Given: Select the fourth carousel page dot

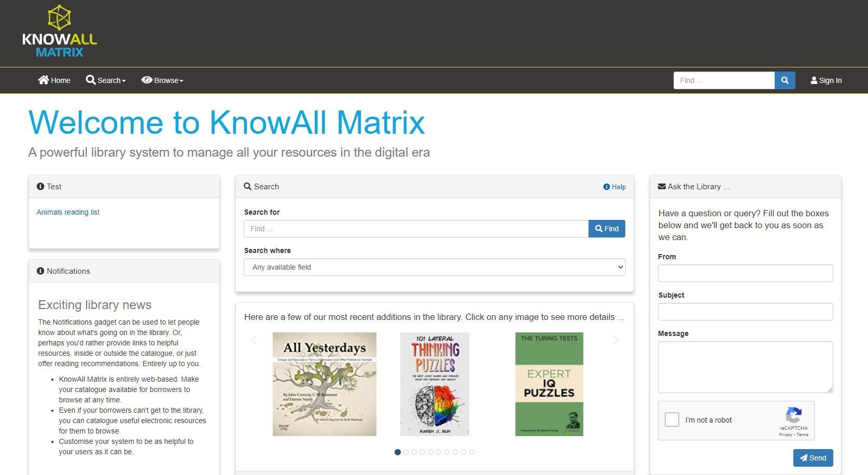Looking at the screenshot, I should 423,452.
